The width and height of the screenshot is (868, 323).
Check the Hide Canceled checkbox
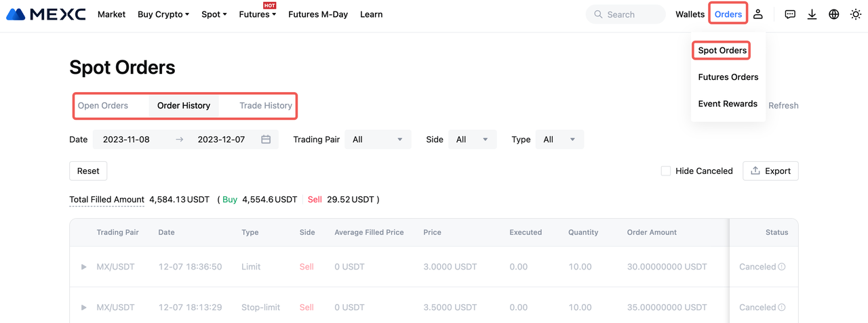[x=666, y=171]
